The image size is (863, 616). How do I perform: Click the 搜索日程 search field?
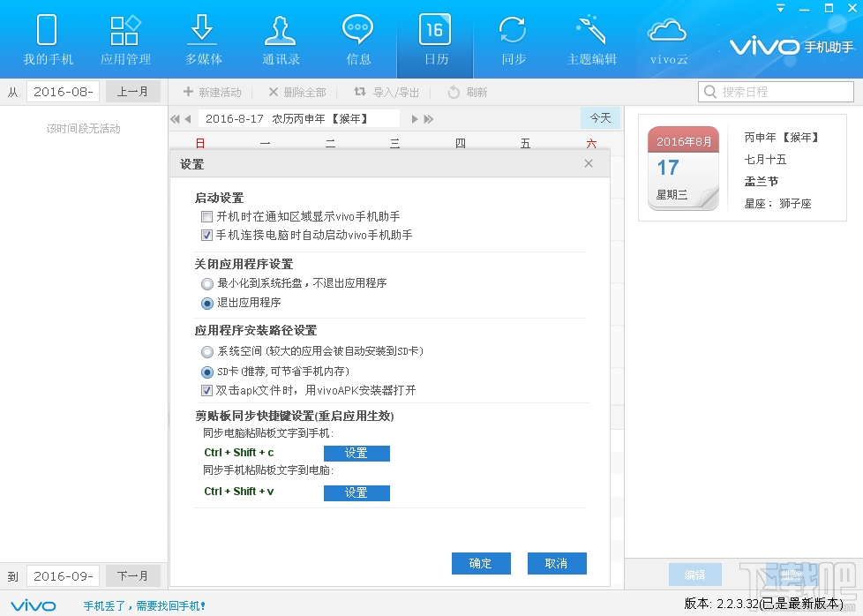(776, 92)
